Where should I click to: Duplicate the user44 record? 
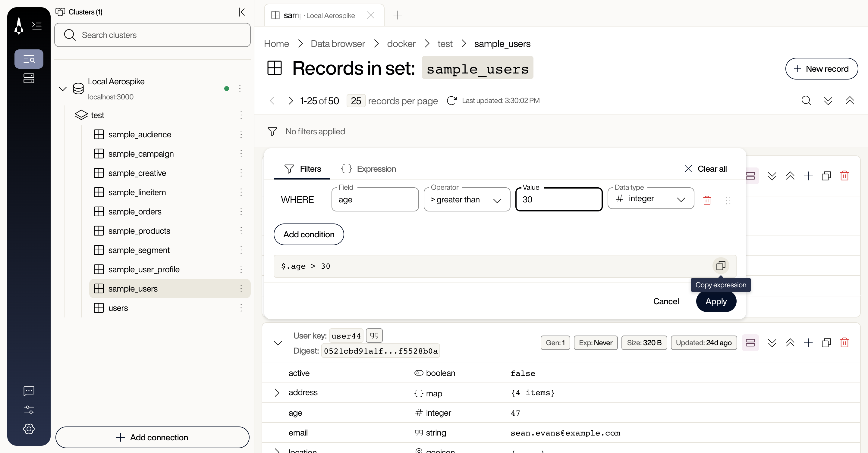826,342
